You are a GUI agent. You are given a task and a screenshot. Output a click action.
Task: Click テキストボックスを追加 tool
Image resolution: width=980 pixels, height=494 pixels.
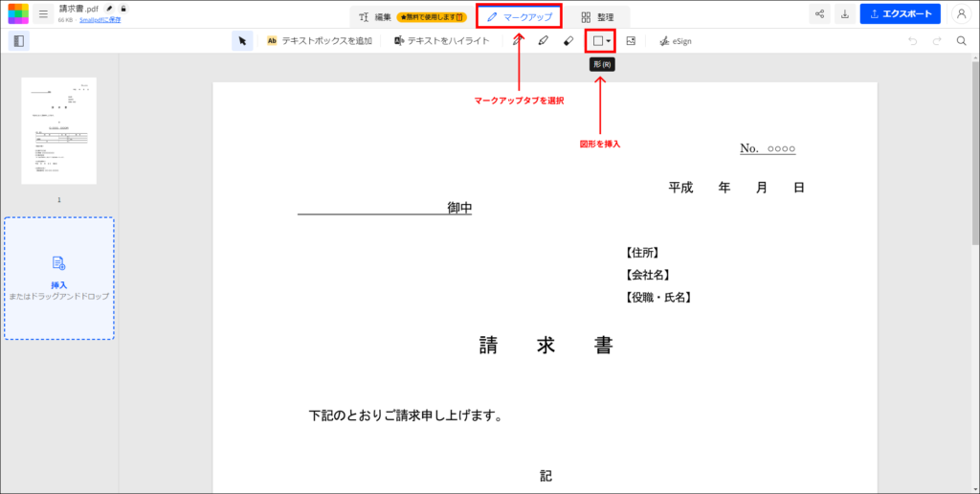point(320,40)
